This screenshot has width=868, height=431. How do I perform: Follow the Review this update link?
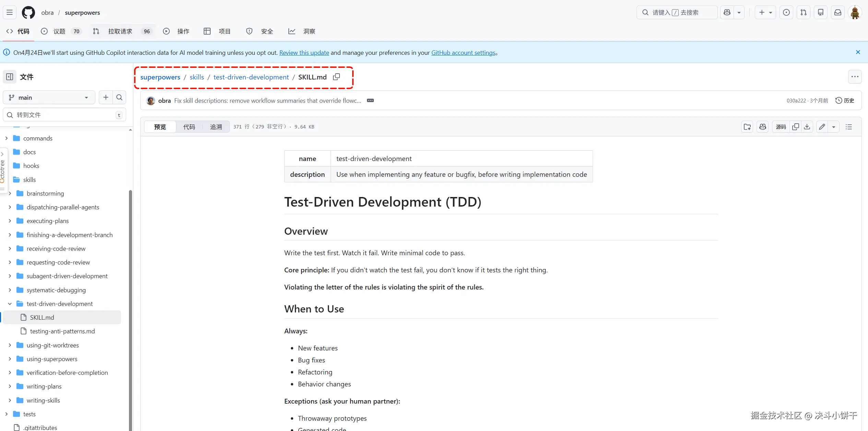coord(304,53)
